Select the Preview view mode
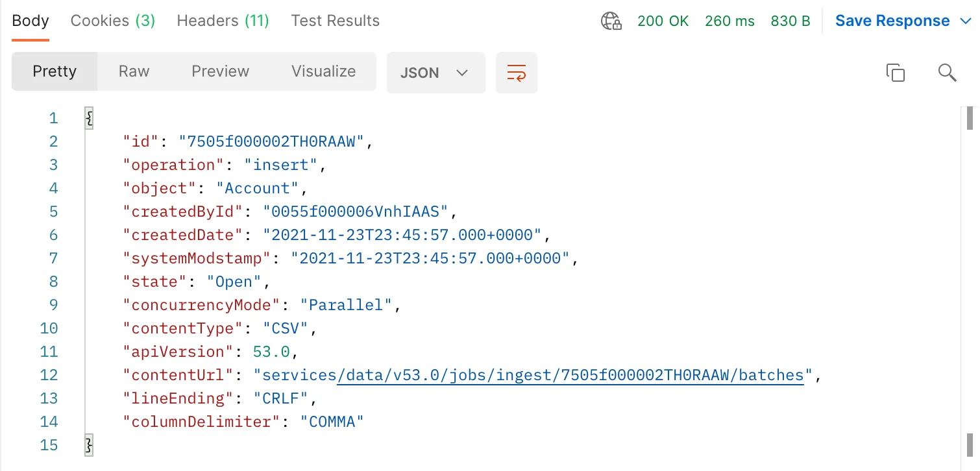Screen dimensions: 980x471 tap(220, 71)
